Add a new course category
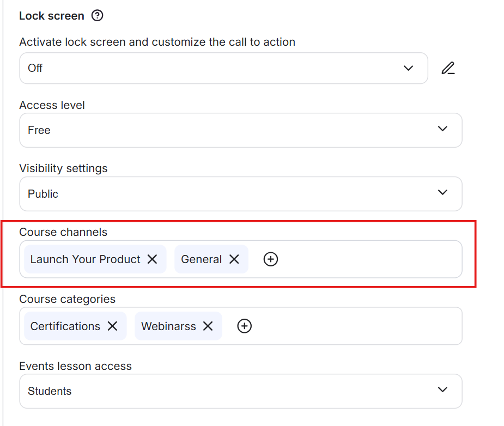The height and width of the screenshot is (426, 504). pyautogui.click(x=245, y=326)
